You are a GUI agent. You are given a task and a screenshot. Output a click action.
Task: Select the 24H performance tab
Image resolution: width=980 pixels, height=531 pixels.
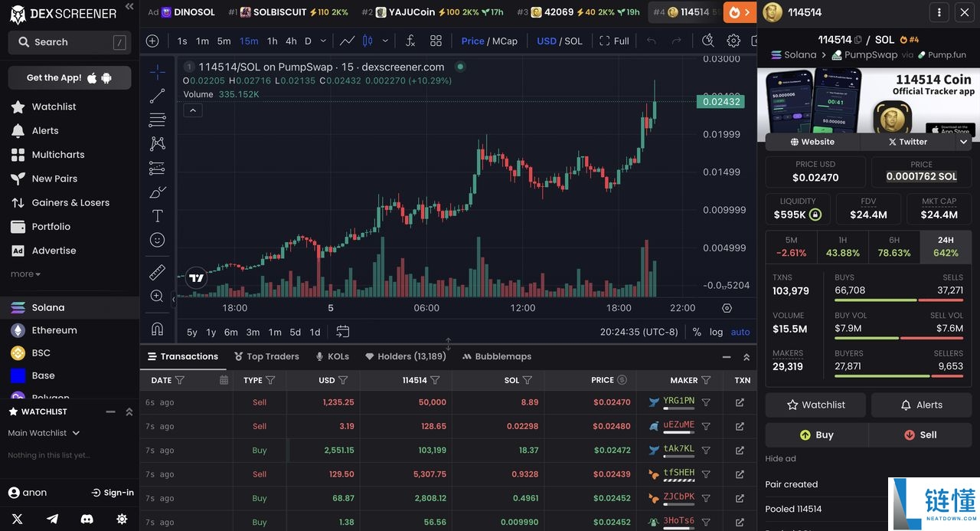(x=946, y=246)
